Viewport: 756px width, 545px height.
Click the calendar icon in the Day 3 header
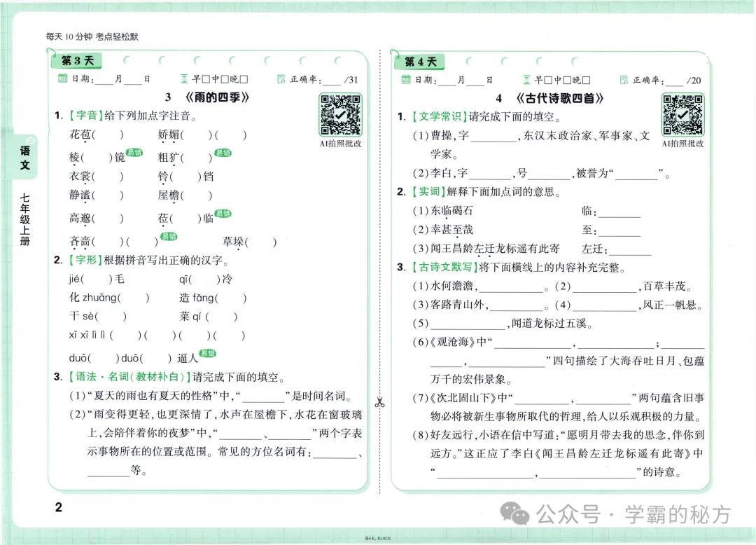pyautogui.click(x=63, y=78)
